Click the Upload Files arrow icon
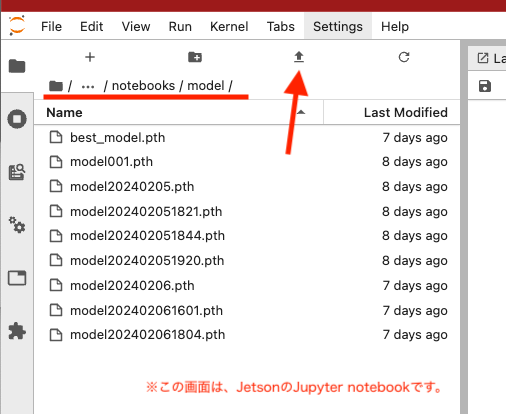Viewport: 506px width, 414px height. point(299,57)
